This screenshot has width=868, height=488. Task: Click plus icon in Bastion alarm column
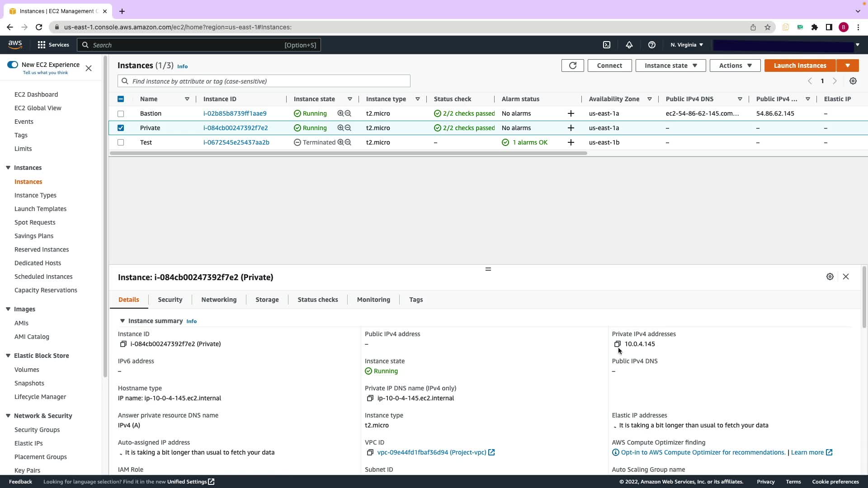[571, 113]
